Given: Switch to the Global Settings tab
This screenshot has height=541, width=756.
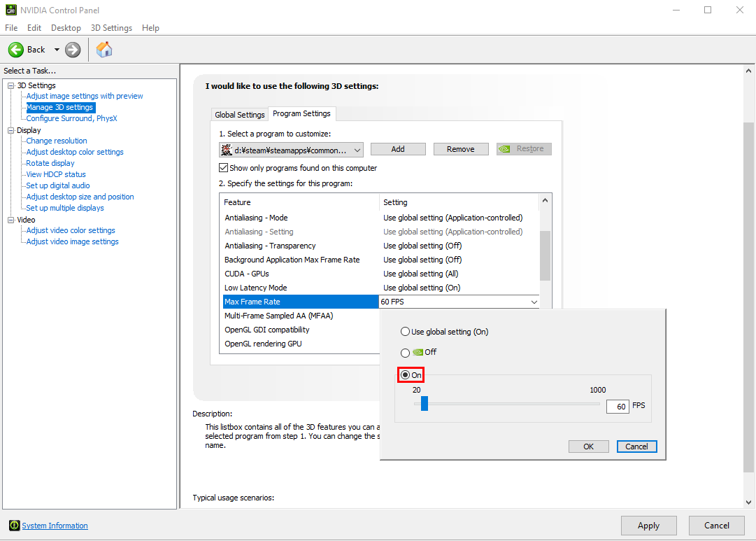Looking at the screenshot, I should 240,114.
